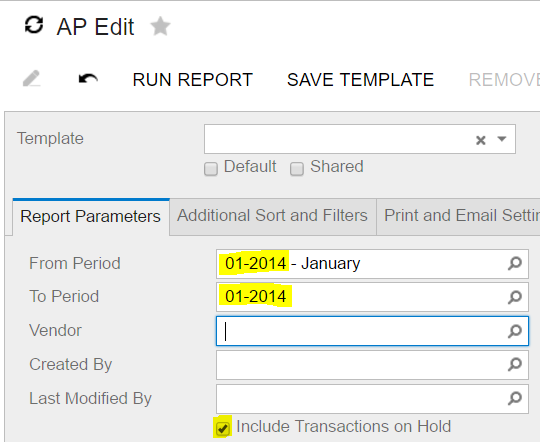Open the Last Modified By lookup magnifier
The image size is (540, 442).
pos(515,398)
